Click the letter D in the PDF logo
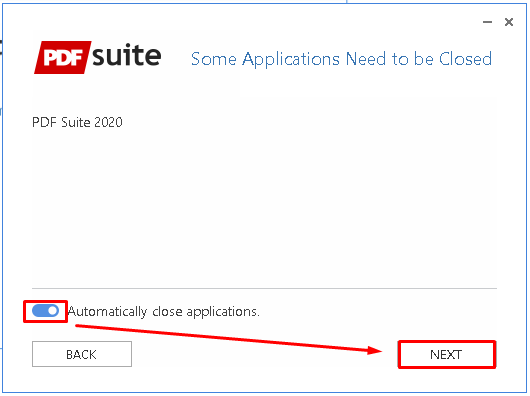 click(x=63, y=58)
